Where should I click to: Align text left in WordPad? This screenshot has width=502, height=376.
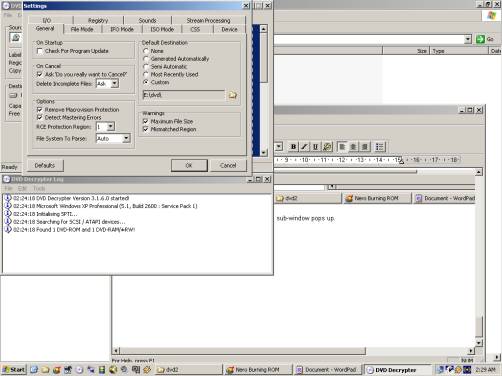click(x=342, y=147)
